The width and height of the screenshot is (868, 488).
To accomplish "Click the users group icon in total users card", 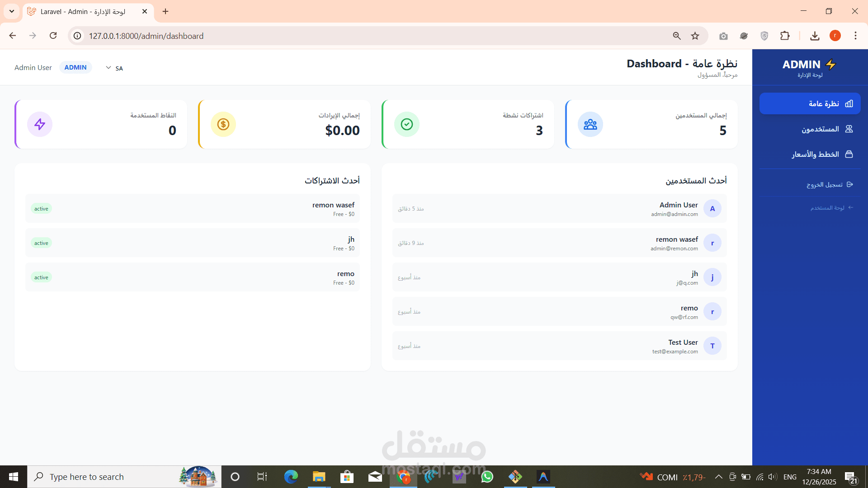I will [590, 124].
